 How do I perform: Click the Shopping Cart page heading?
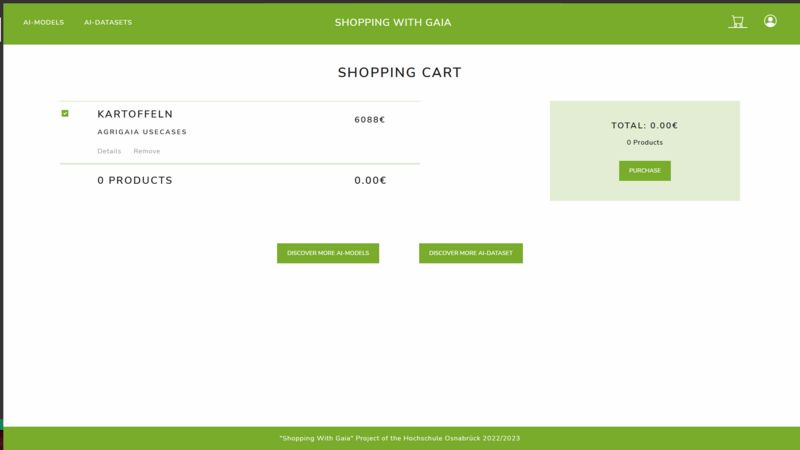pyautogui.click(x=399, y=72)
